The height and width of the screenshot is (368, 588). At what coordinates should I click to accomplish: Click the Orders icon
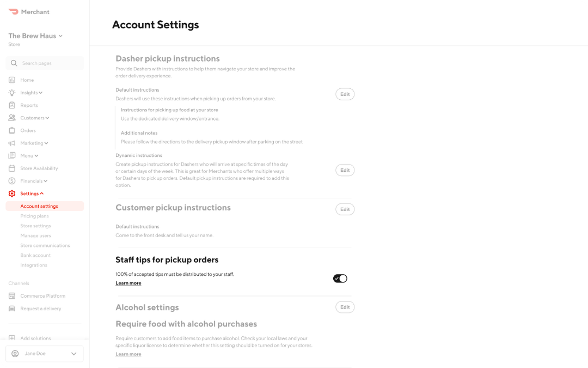(x=12, y=130)
